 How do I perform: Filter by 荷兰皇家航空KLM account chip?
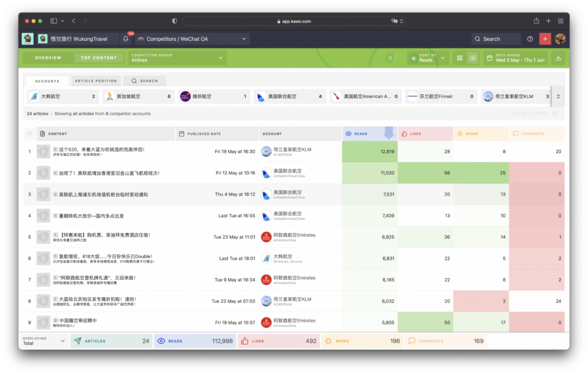[x=516, y=96]
